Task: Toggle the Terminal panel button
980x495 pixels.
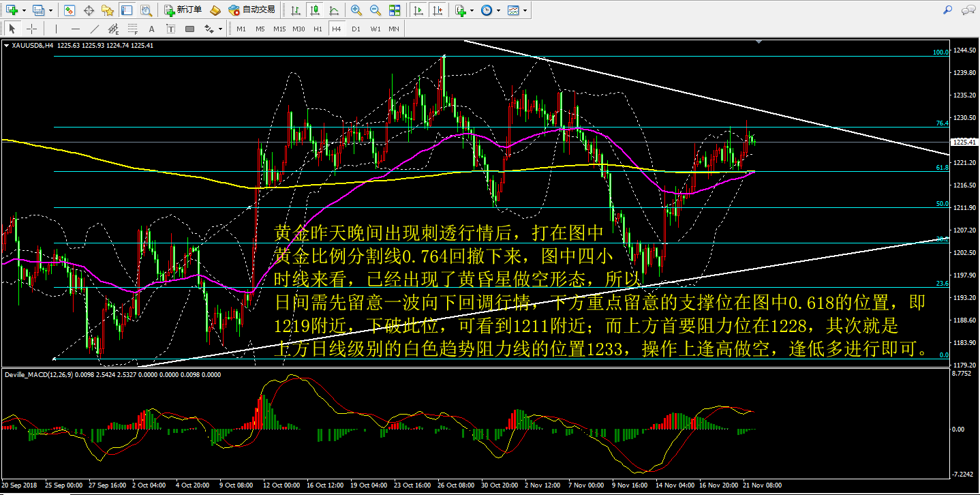Action: coord(127,10)
